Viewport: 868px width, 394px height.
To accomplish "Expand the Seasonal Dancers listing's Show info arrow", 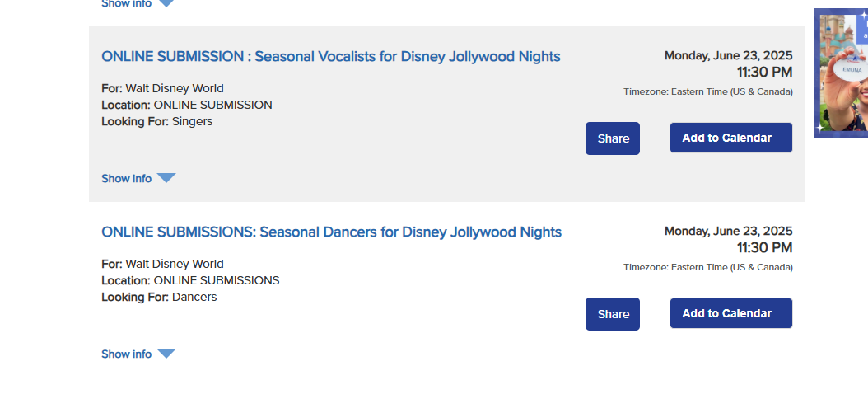I will pyautogui.click(x=166, y=354).
